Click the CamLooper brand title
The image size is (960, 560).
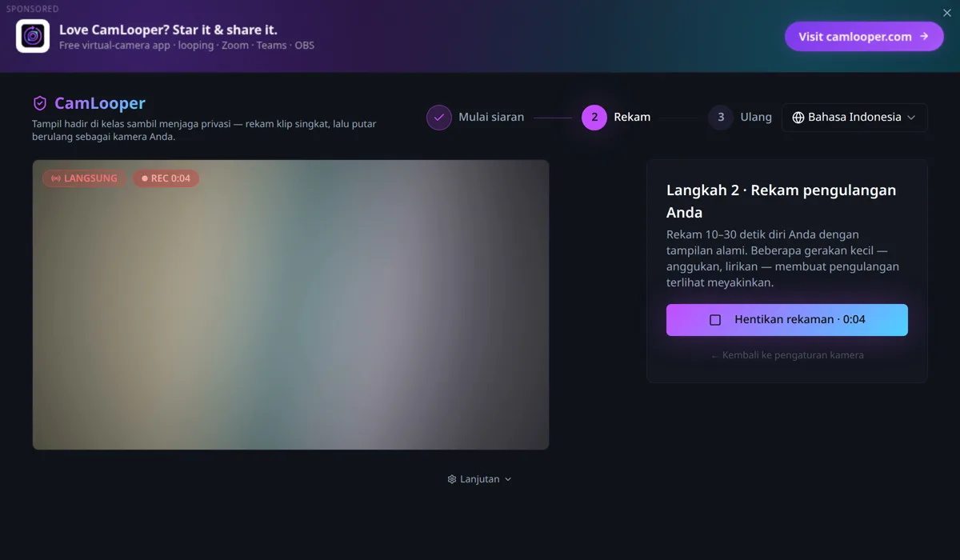pyautogui.click(x=100, y=103)
